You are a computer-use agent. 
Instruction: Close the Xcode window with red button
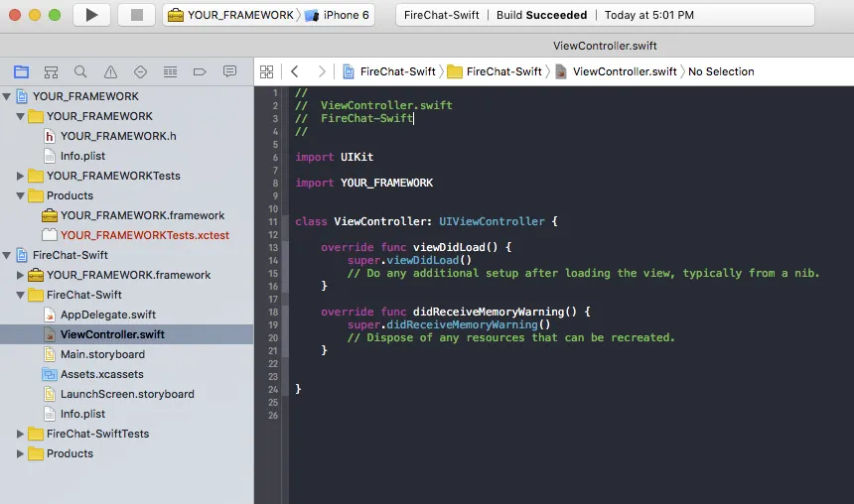pos(15,15)
